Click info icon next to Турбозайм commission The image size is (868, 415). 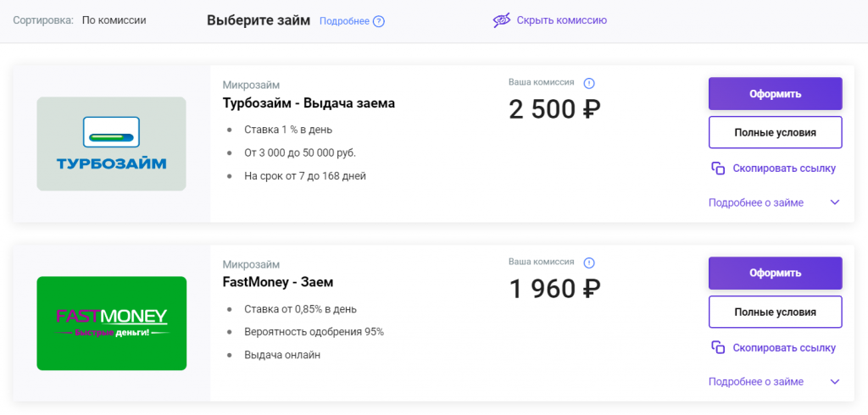(589, 83)
